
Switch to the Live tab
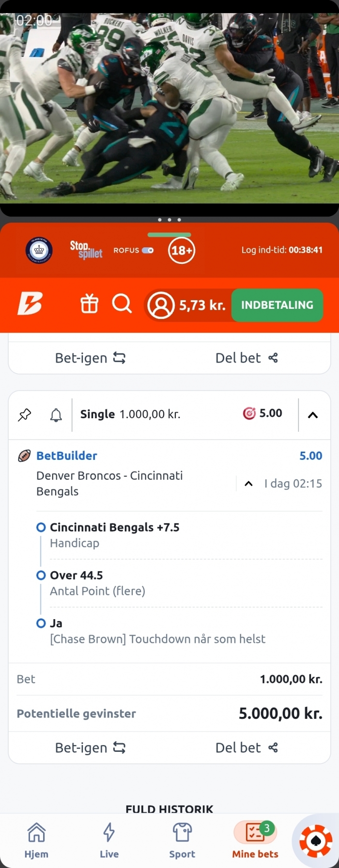(x=109, y=840)
